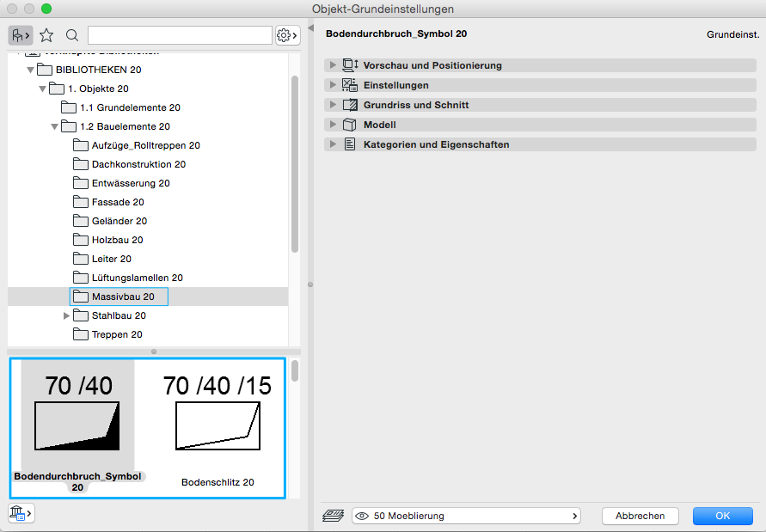Click the layer stack icon beside layer dropdown
Image resolution: width=766 pixels, height=532 pixels.
(334, 516)
